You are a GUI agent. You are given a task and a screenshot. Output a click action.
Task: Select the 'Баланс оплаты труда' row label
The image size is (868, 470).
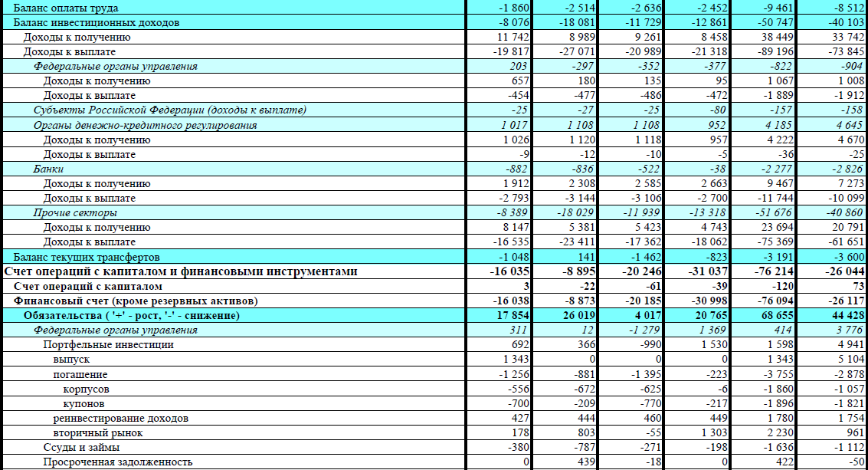pyautogui.click(x=65, y=8)
